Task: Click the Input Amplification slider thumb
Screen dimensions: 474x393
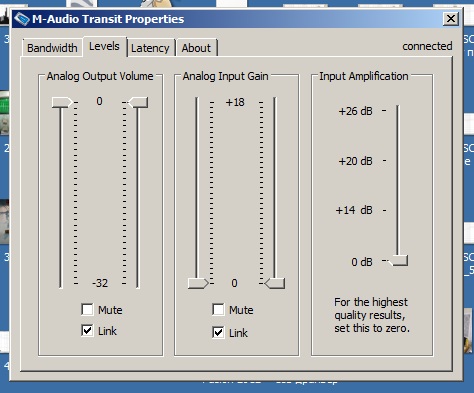Action: point(399,260)
